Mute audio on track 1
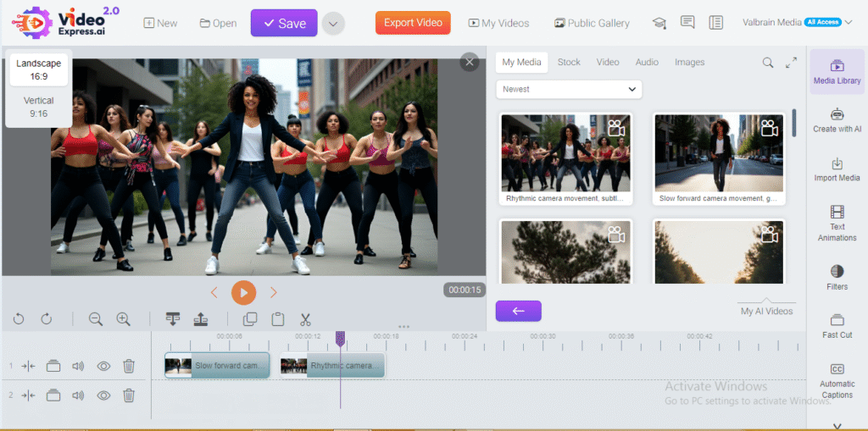Screen dimensions: 868x431 78,366
